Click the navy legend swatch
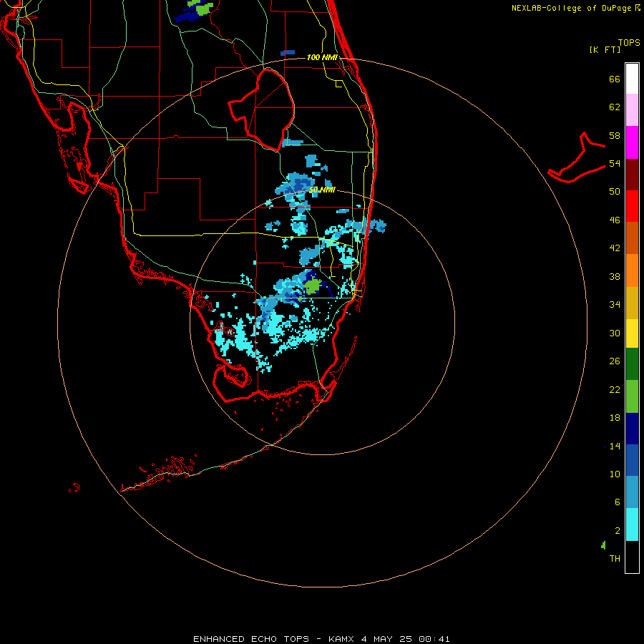644x644 pixels. (x=632, y=429)
